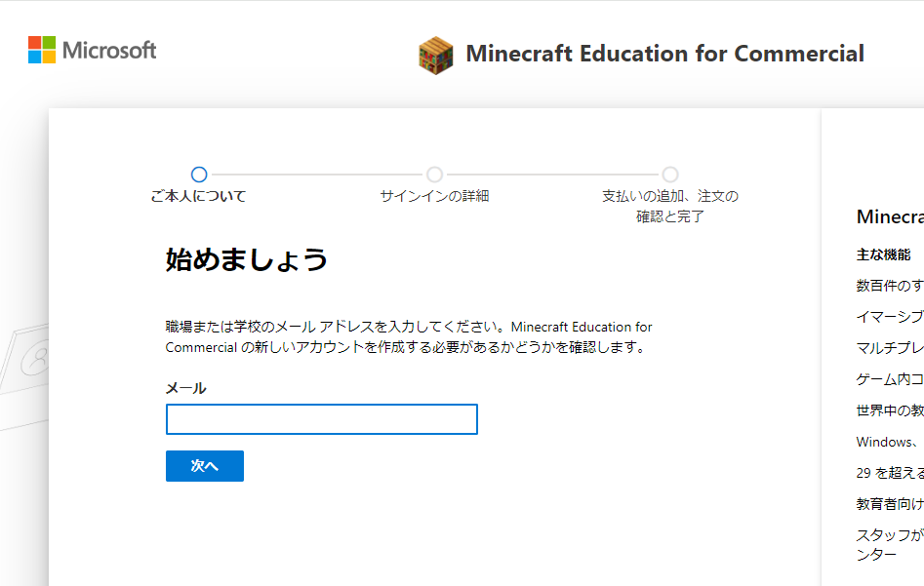Click the メール field label

[x=186, y=388]
